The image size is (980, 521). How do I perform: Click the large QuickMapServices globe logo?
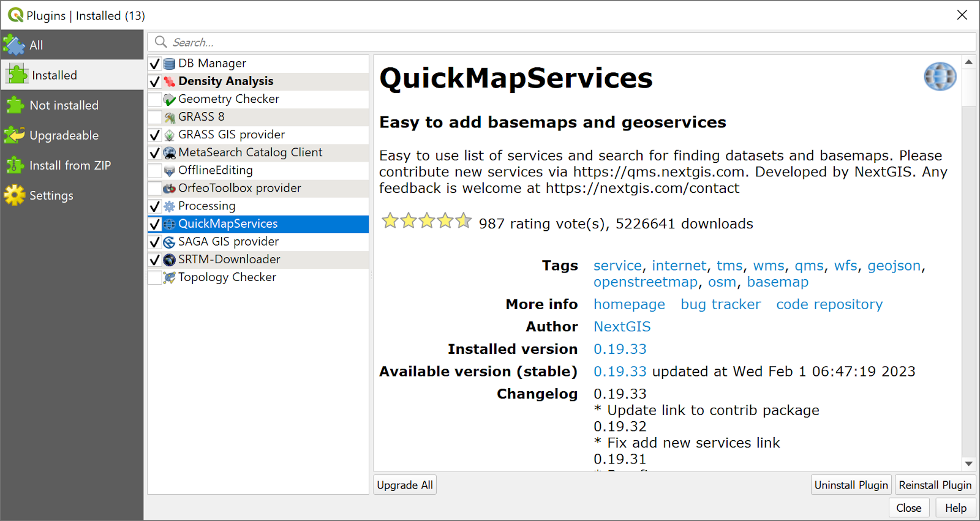point(940,77)
